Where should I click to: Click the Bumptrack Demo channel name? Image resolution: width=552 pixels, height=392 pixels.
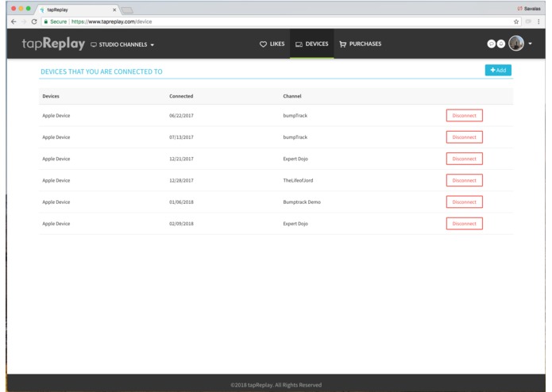(302, 202)
